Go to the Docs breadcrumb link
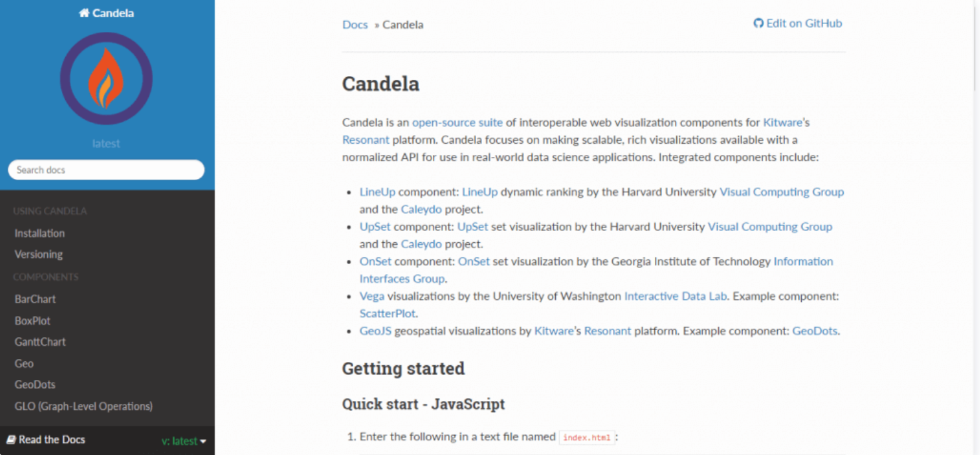The width and height of the screenshot is (980, 455). (355, 25)
